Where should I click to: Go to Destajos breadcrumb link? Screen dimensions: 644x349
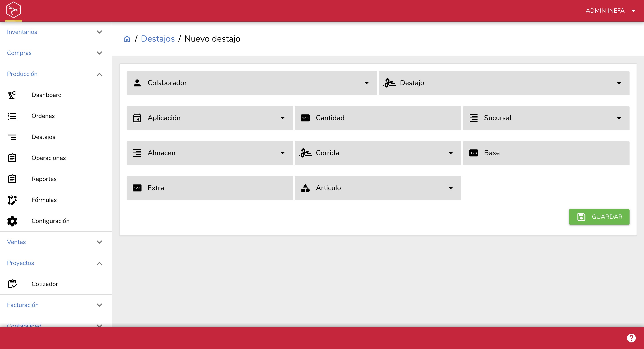158,39
